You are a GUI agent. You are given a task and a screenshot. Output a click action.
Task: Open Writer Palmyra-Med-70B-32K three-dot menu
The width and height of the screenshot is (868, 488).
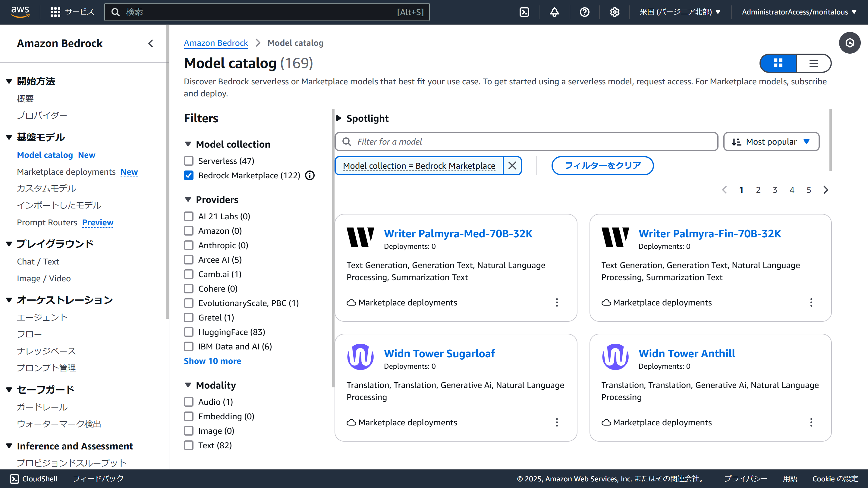coord(557,302)
